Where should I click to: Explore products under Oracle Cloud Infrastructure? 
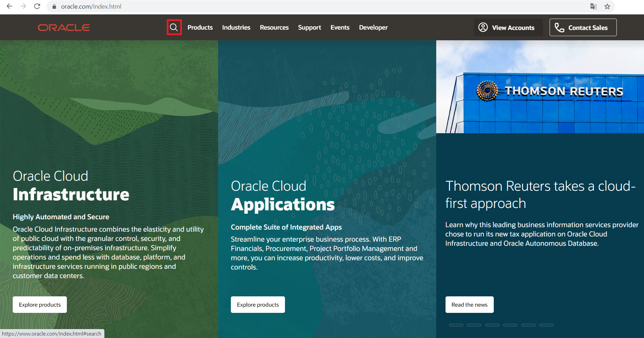point(40,305)
